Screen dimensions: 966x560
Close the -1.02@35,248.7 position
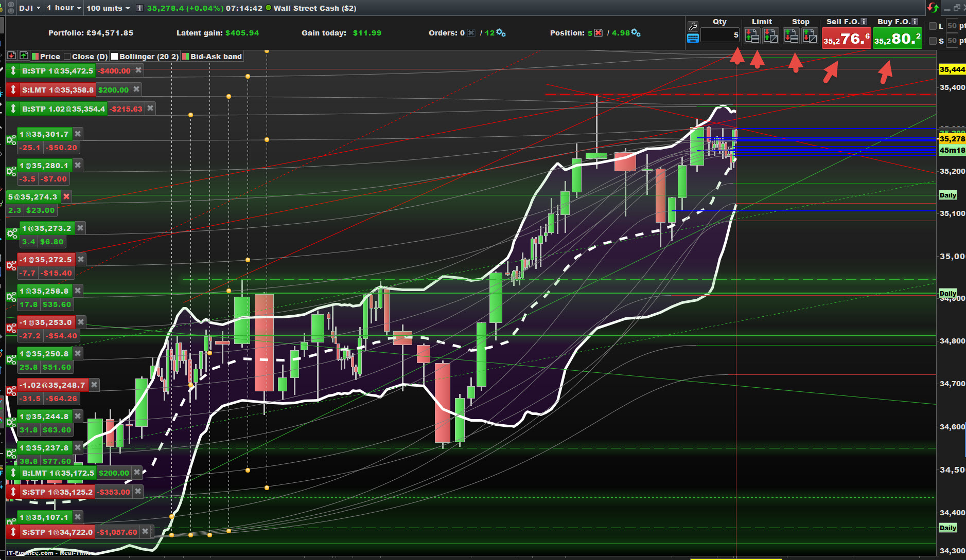click(x=94, y=385)
